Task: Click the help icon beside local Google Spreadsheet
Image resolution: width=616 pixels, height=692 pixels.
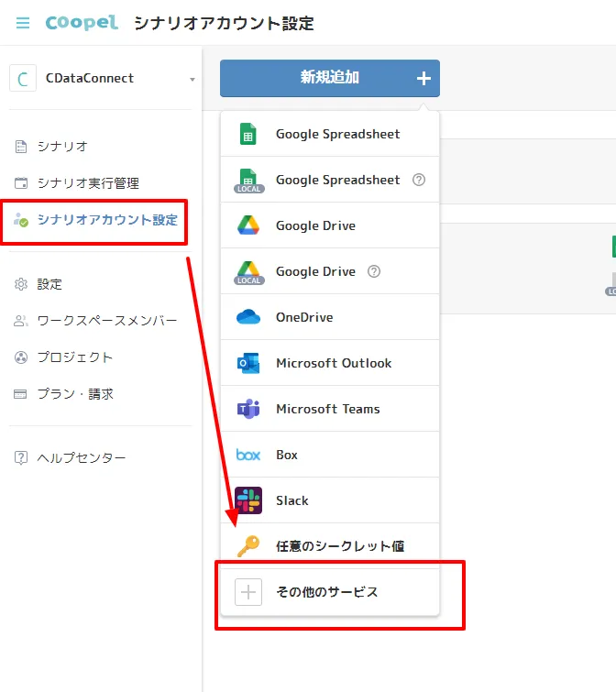Action: [419, 180]
